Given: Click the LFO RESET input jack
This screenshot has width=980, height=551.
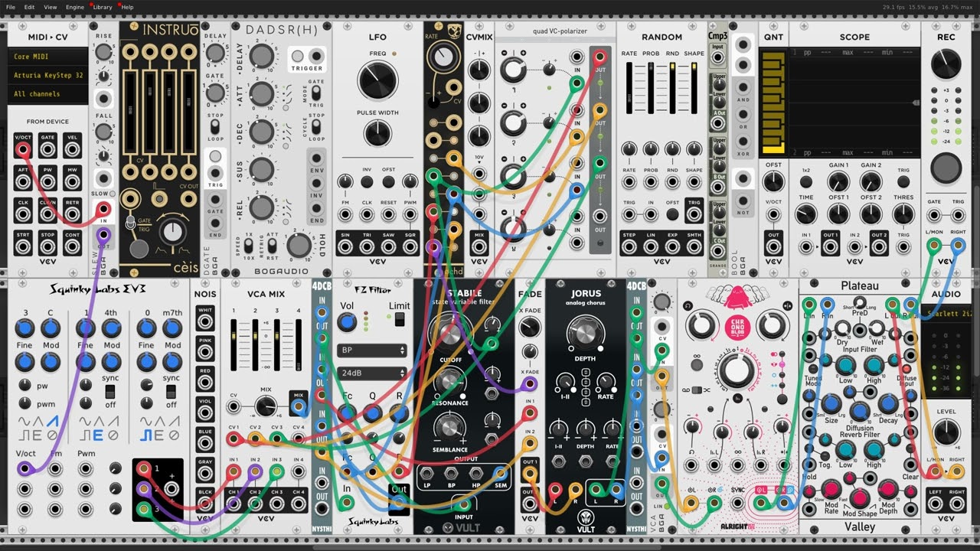Looking at the screenshot, I should click(x=389, y=215).
